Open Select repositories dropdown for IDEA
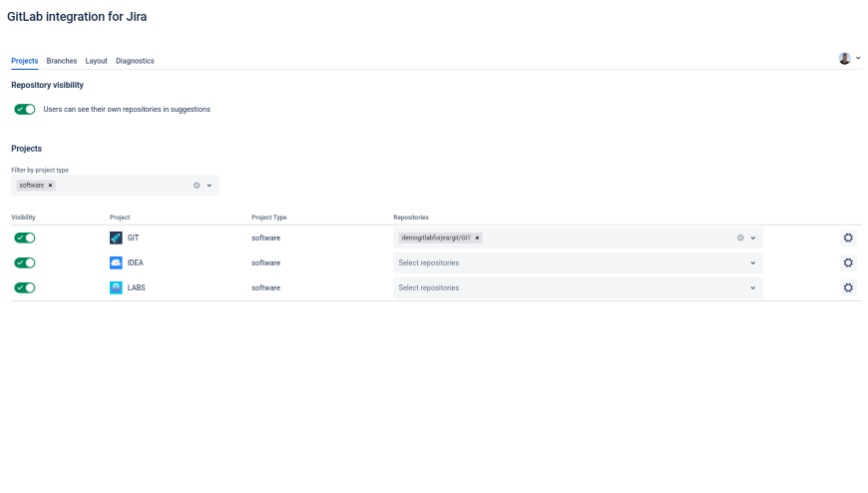 578,262
